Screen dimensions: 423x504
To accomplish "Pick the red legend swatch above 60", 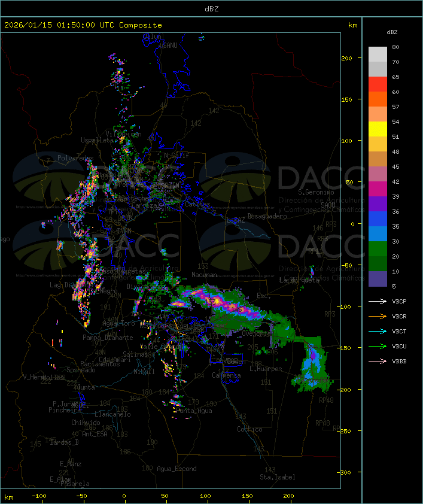I will 378,84.
